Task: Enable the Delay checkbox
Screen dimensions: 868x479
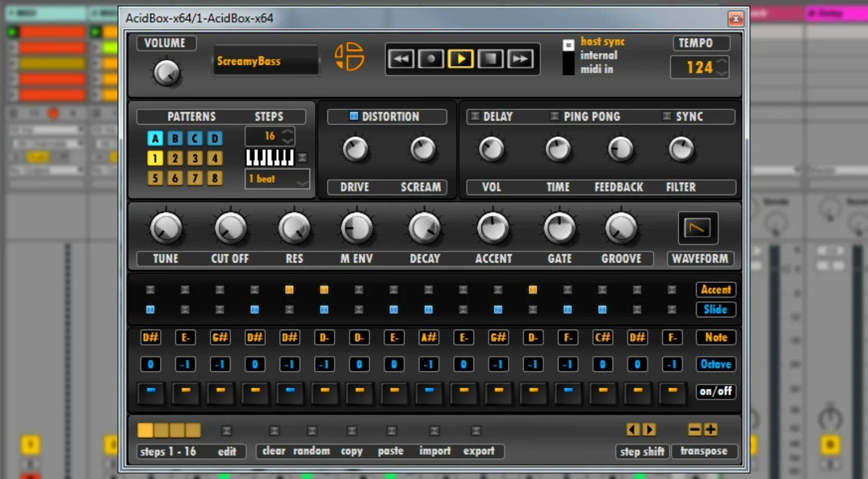Action: (475, 116)
